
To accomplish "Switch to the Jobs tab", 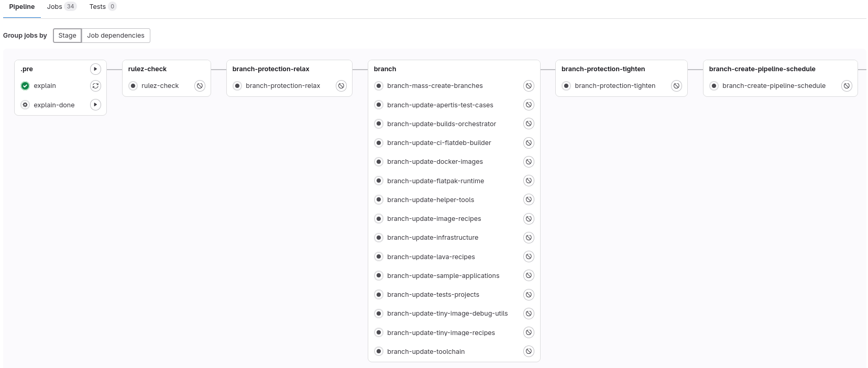I will point(61,7).
